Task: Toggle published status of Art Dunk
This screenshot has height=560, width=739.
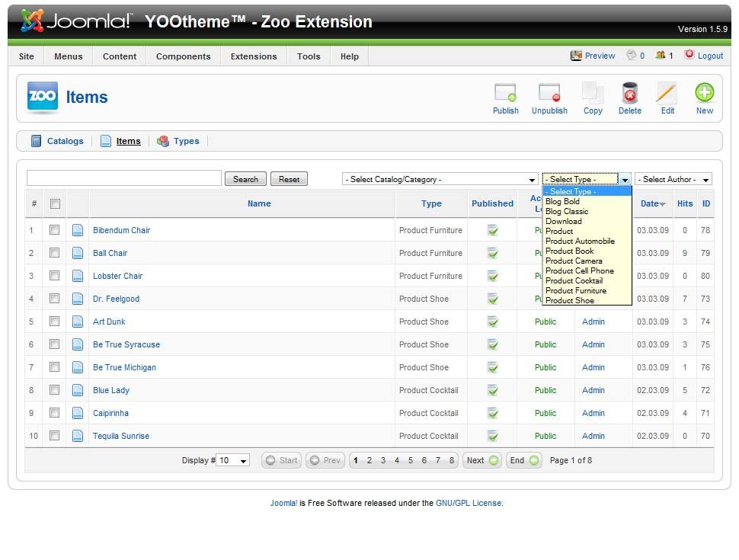Action: (492, 322)
